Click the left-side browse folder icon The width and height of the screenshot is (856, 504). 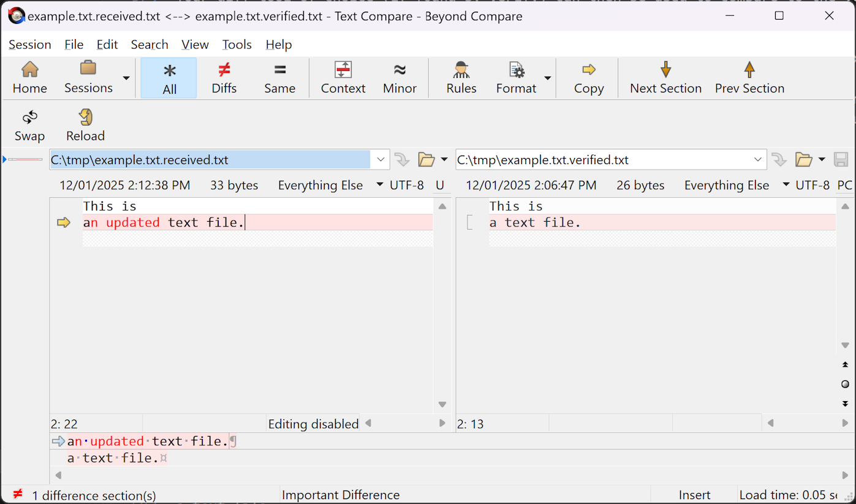[x=426, y=160]
